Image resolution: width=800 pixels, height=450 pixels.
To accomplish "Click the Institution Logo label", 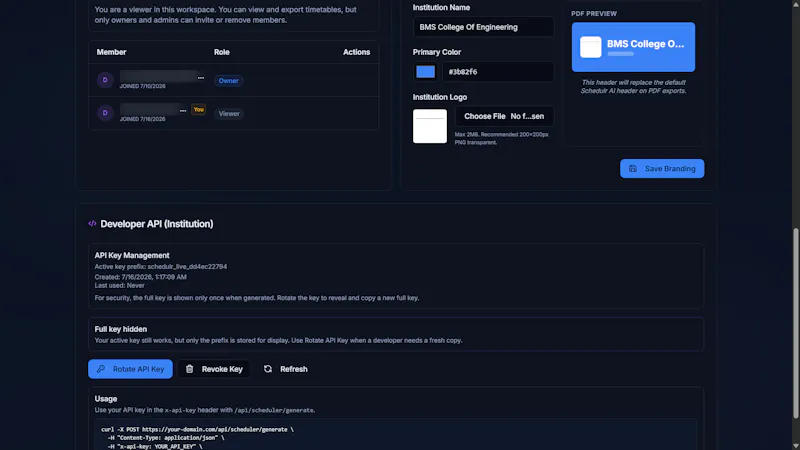I will click(x=440, y=97).
